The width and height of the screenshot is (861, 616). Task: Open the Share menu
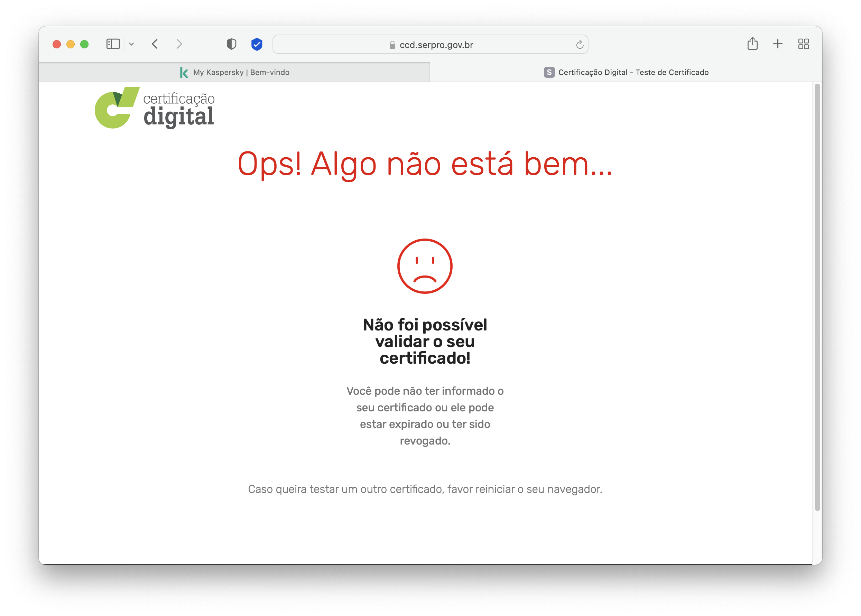[752, 44]
